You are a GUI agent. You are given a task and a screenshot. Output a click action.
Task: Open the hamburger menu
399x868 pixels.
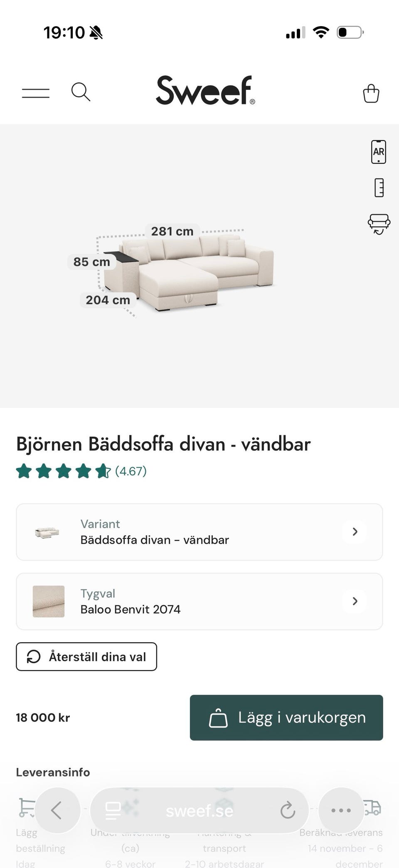pyautogui.click(x=36, y=93)
